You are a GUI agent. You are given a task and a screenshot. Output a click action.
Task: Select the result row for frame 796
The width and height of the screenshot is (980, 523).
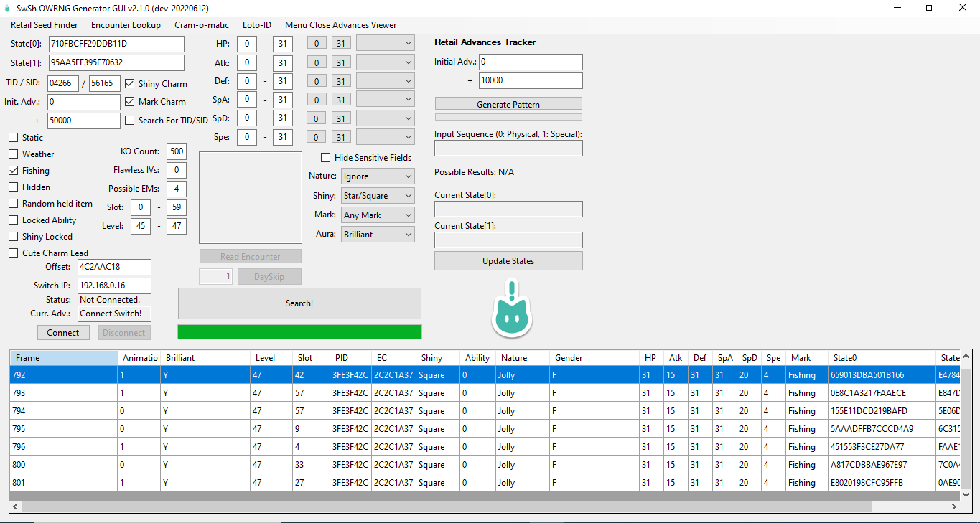click(485, 447)
